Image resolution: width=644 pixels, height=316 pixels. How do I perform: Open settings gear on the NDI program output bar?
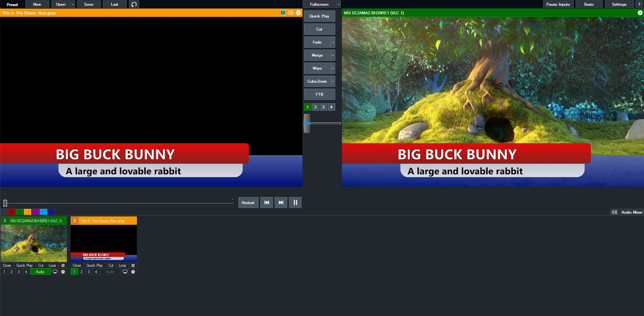pyautogui.click(x=640, y=13)
